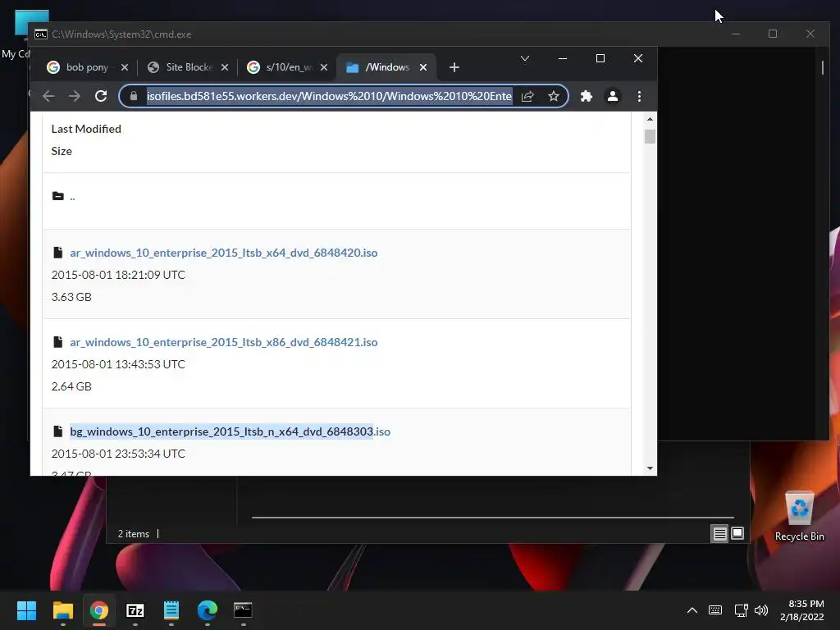Click the parent folder icon
This screenshot has height=630, width=840.
point(58,196)
